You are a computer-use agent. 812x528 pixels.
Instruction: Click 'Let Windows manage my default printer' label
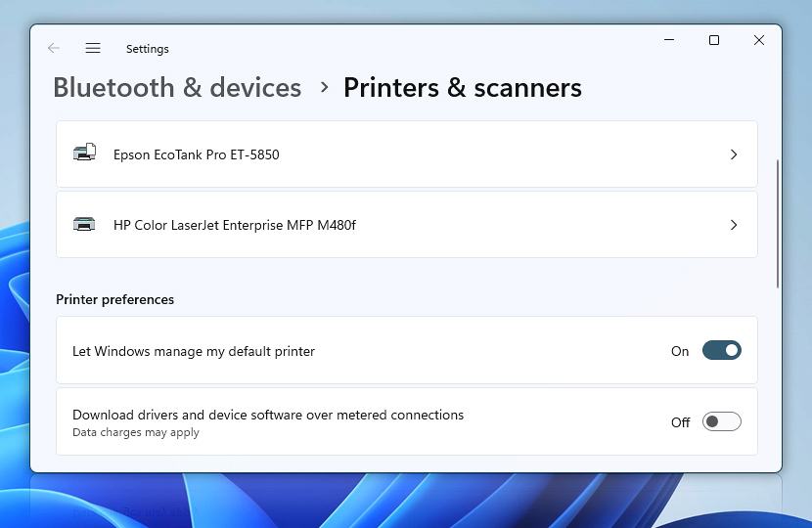tap(194, 351)
